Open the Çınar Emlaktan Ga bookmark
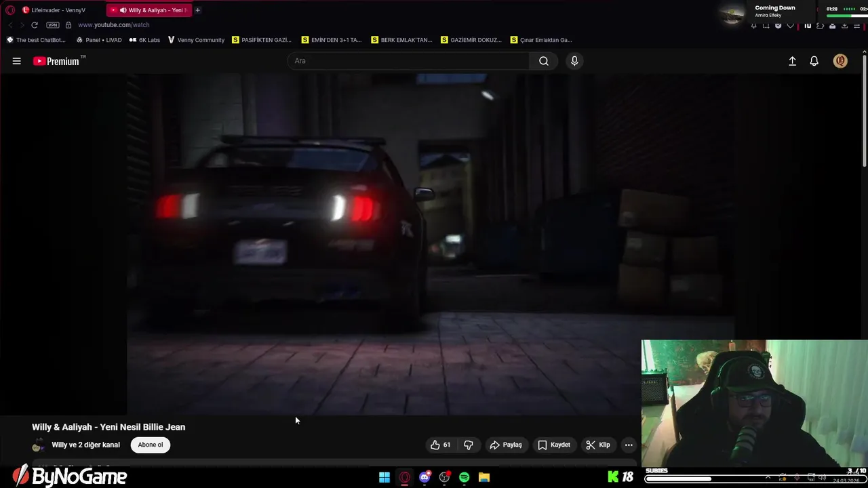The height and width of the screenshot is (488, 868). 541,40
